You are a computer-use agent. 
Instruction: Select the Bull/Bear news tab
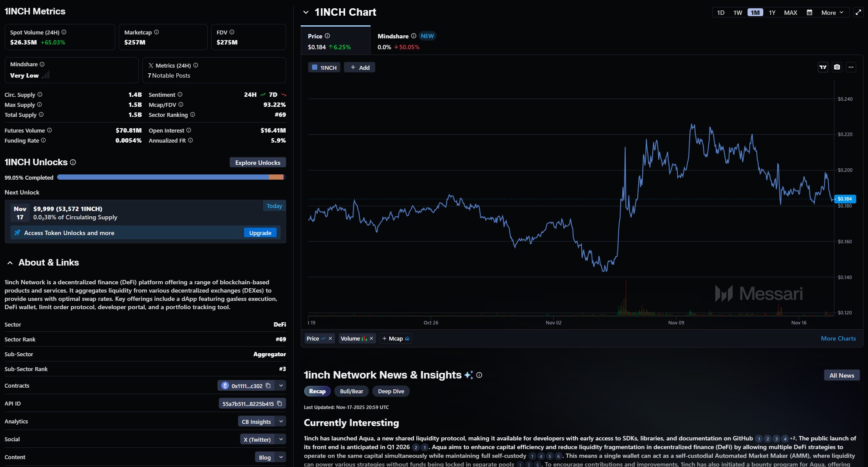coord(352,392)
